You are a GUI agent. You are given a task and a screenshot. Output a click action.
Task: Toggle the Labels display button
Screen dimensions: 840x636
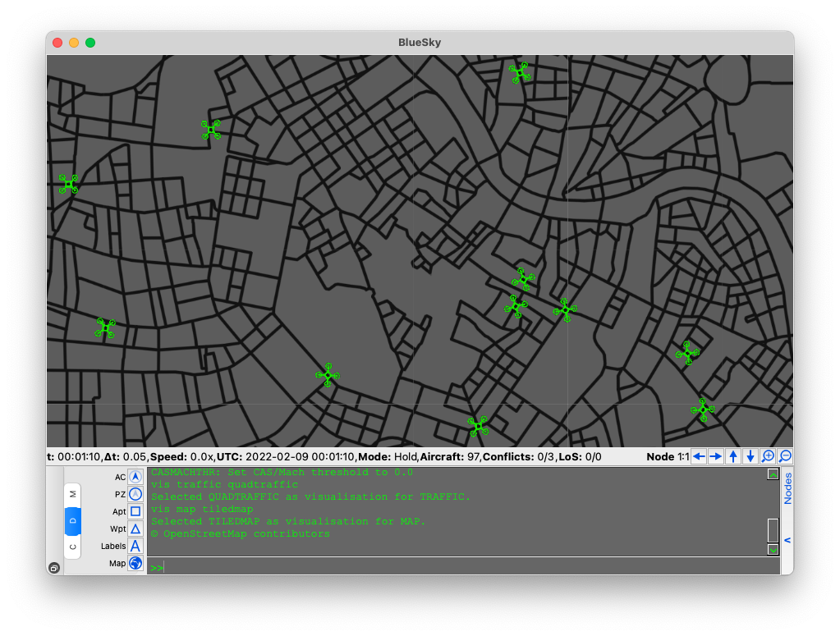click(135, 546)
